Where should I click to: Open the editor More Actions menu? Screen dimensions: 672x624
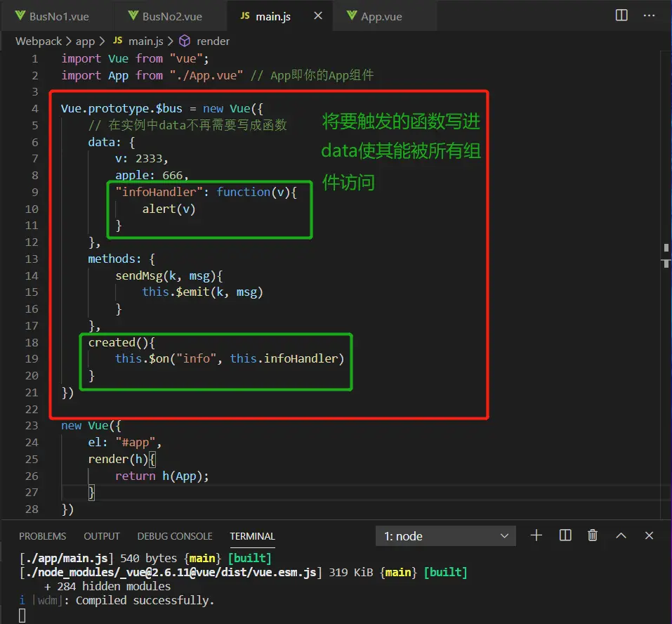point(649,15)
